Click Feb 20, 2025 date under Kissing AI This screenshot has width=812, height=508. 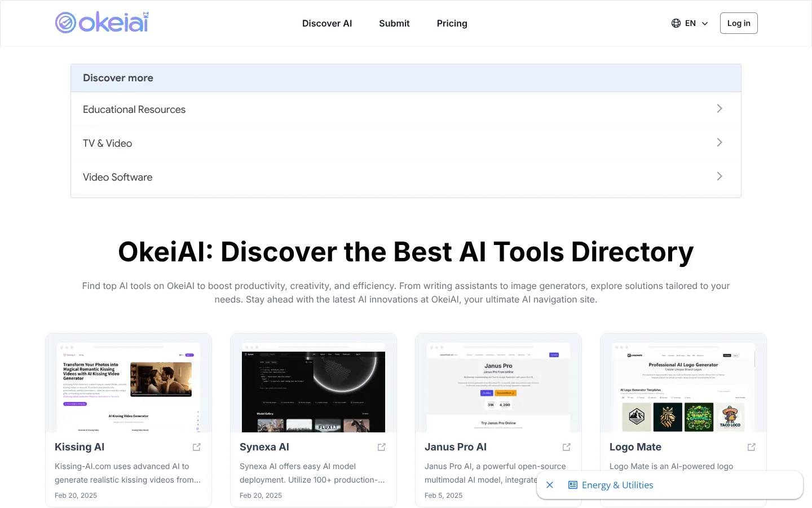tap(76, 496)
